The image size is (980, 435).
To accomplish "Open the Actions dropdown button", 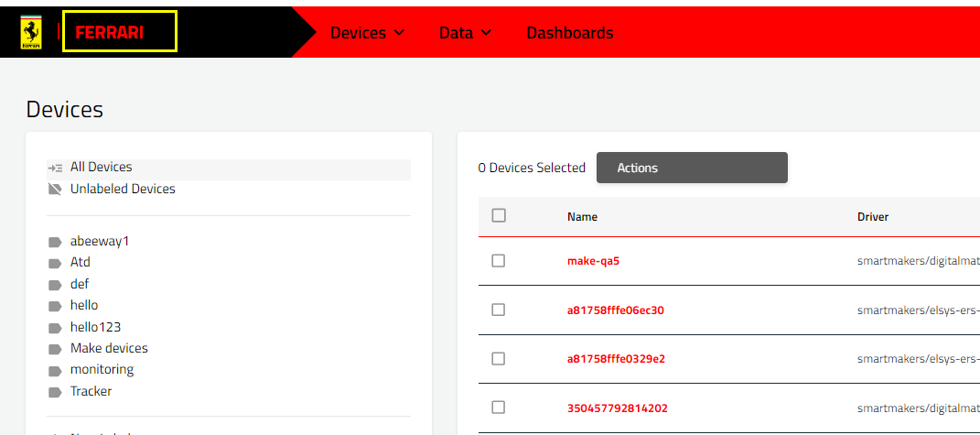I will pos(692,168).
